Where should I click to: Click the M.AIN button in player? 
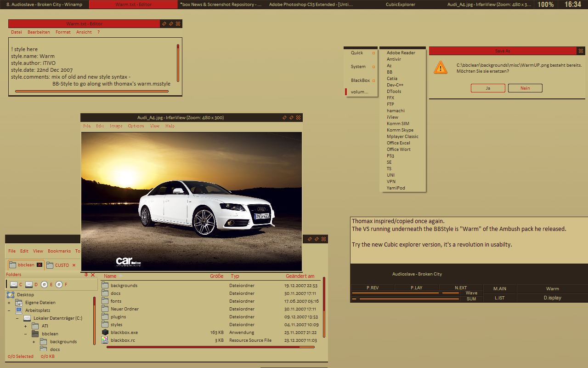tap(500, 289)
